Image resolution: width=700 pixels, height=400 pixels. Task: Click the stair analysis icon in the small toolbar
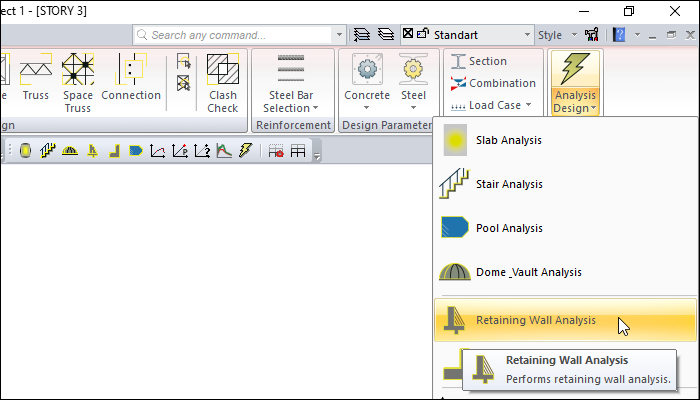pos(47,151)
